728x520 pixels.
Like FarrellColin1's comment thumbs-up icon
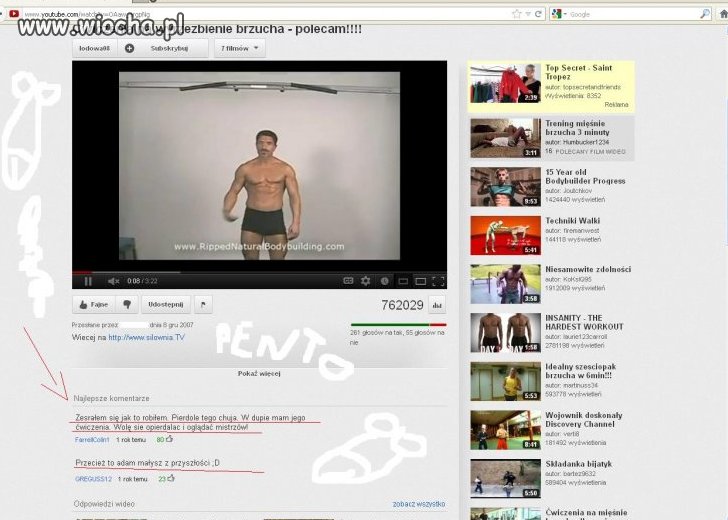[169, 439]
